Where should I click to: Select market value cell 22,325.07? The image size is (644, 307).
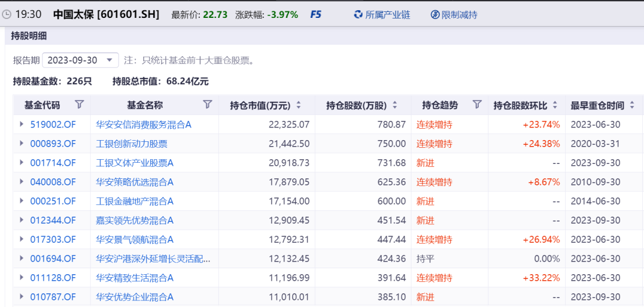(288, 125)
